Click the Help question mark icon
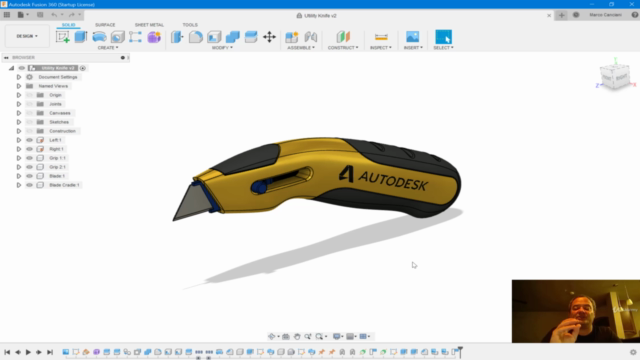This screenshot has height=360, width=640. (635, 15)
